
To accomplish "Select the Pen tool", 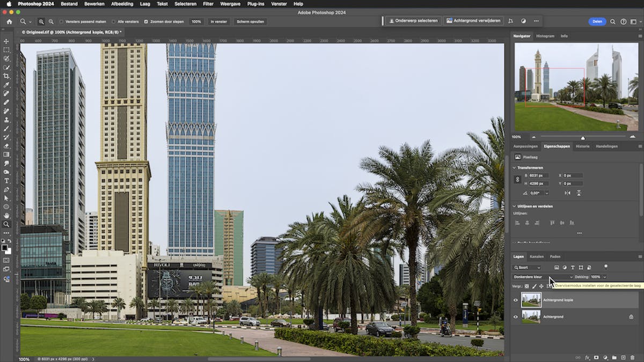I will click(6, 189).
